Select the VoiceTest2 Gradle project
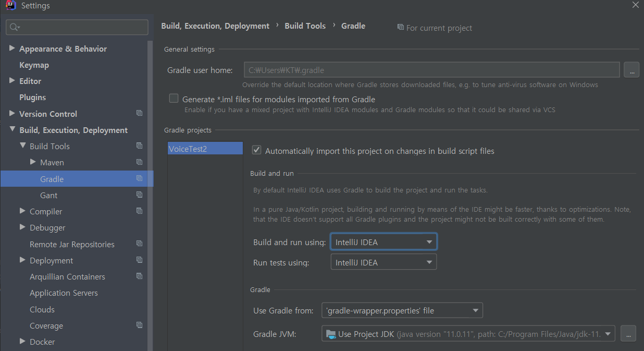This screenshot has height=351, width=644. click(x=205, y=149)
